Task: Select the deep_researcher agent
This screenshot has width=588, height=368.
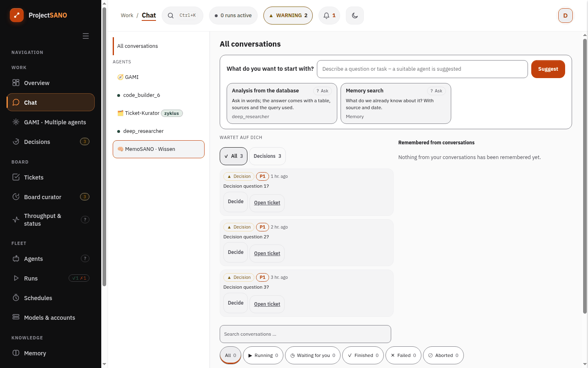Action: pyautogui.click(x=158, y=131)
